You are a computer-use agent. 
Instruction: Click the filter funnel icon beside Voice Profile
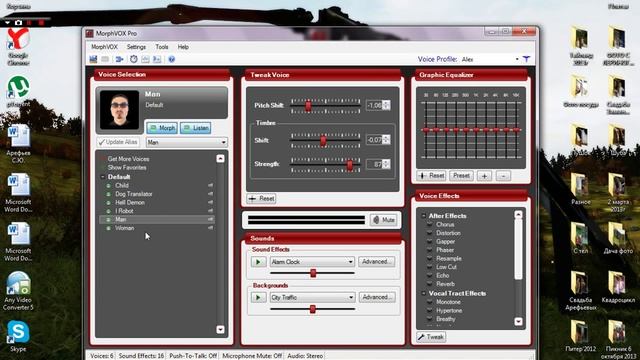(527, 59)
